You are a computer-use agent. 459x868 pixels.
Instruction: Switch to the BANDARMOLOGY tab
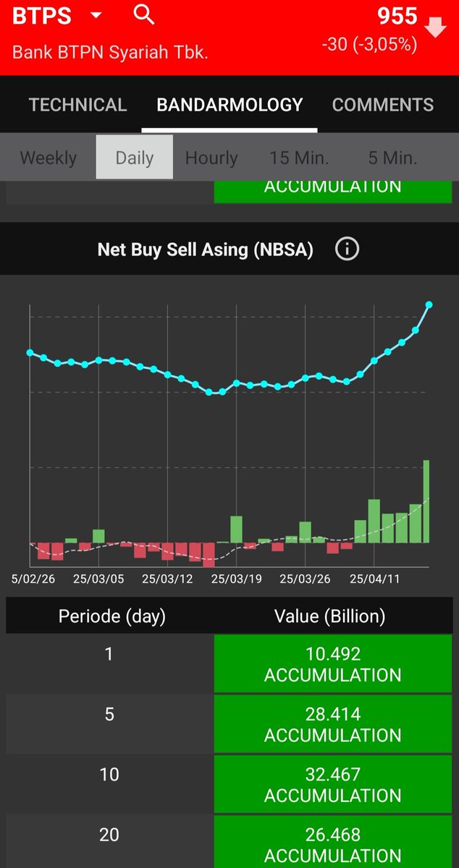(230, 104)
